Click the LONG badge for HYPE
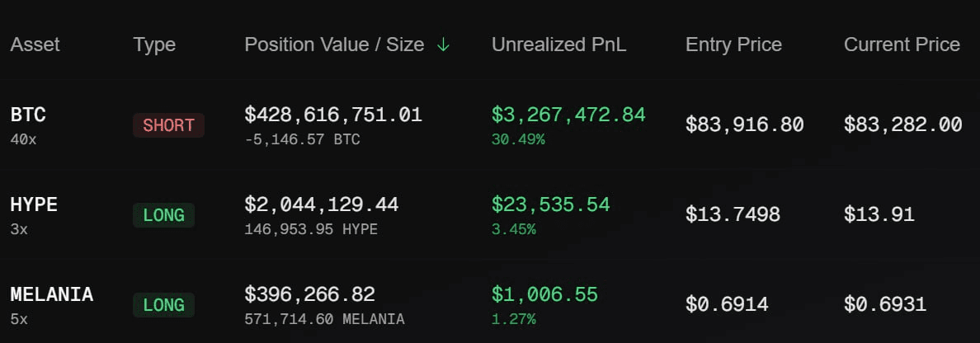 coord(164,215)
